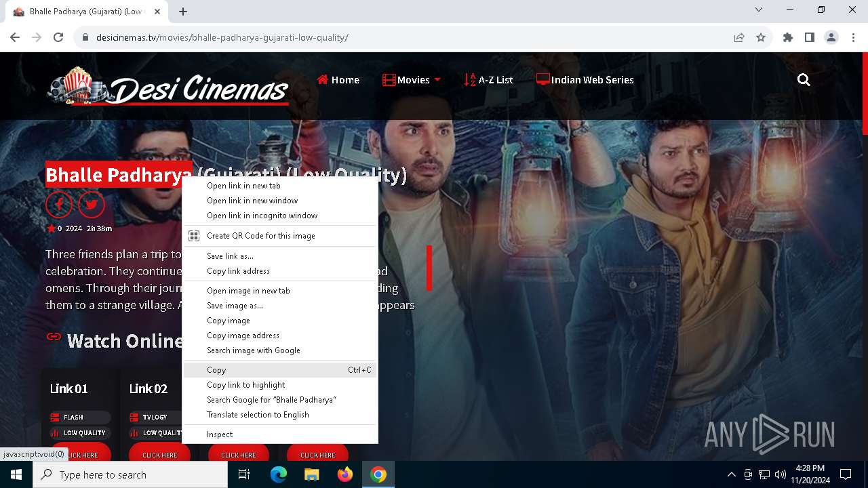
Task: Click the Link 01 CLICK HERE button
Action: tap(81, 454)
